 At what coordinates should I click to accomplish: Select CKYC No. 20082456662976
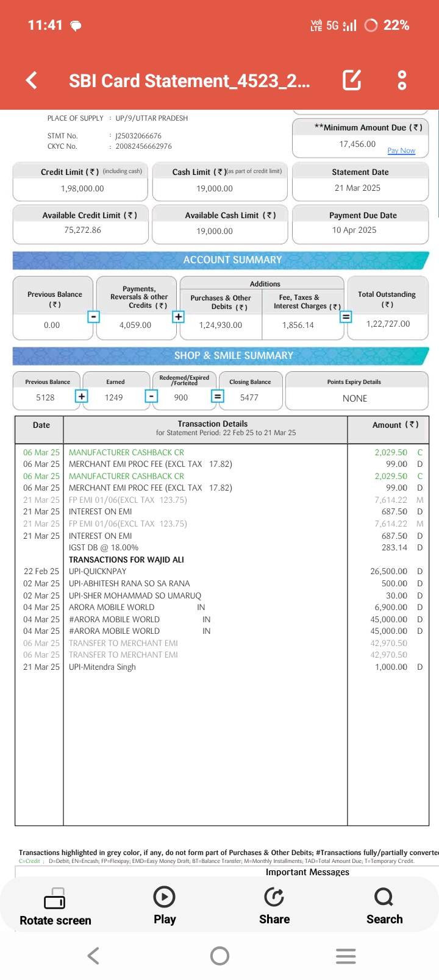pyautogui.click(x=110, y=146)
